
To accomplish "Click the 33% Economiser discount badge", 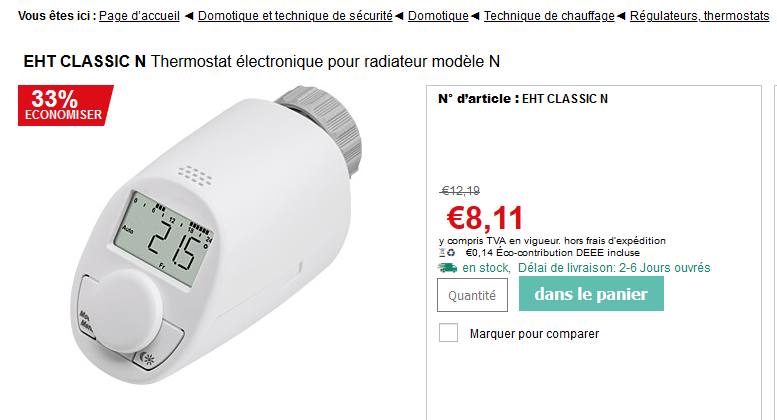I will point(65,106).
